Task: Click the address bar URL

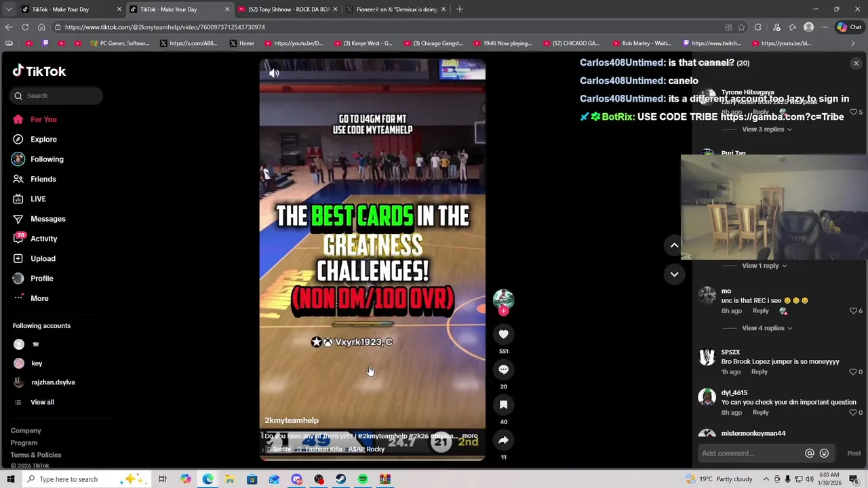Action: tap(165, 27)
